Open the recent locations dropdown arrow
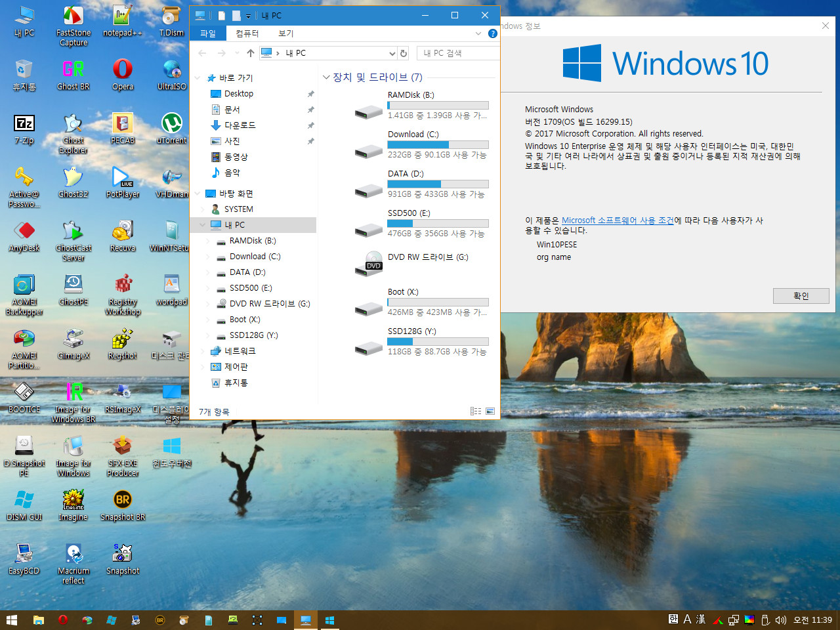840x630 pixels. pyautogui.click(x=238, y=53)
